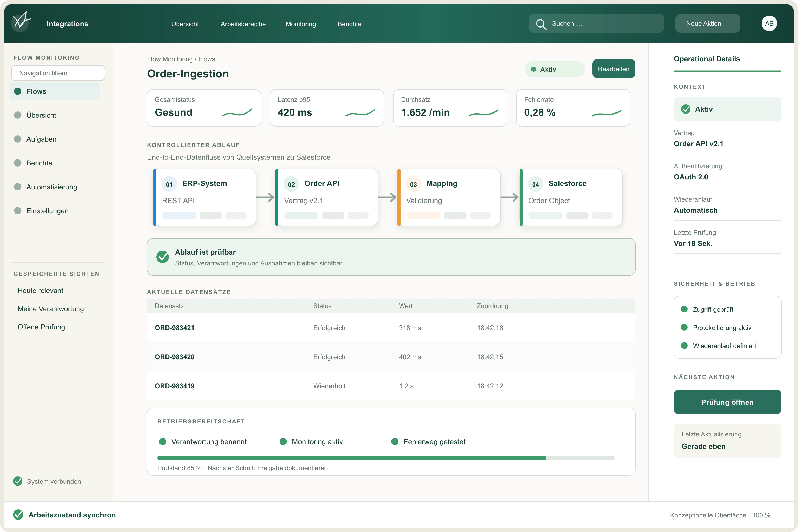
Task: Focus the Navigation filtern input field
Action: point(58,73)
